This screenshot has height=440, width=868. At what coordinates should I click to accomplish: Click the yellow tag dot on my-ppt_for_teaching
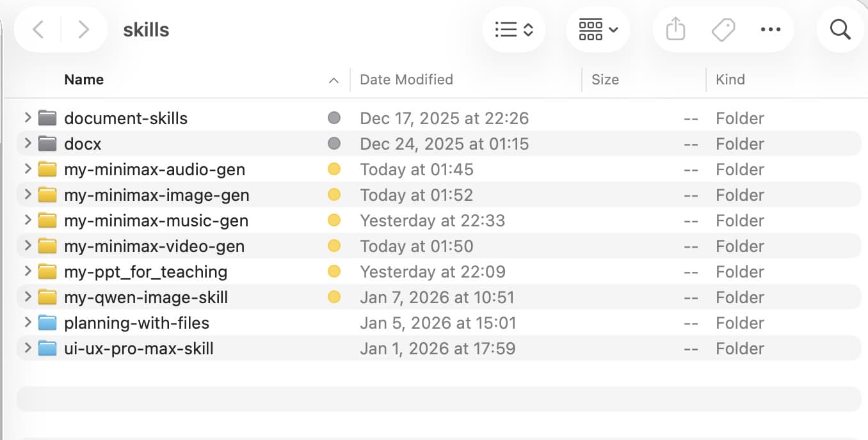pos(334,272)
